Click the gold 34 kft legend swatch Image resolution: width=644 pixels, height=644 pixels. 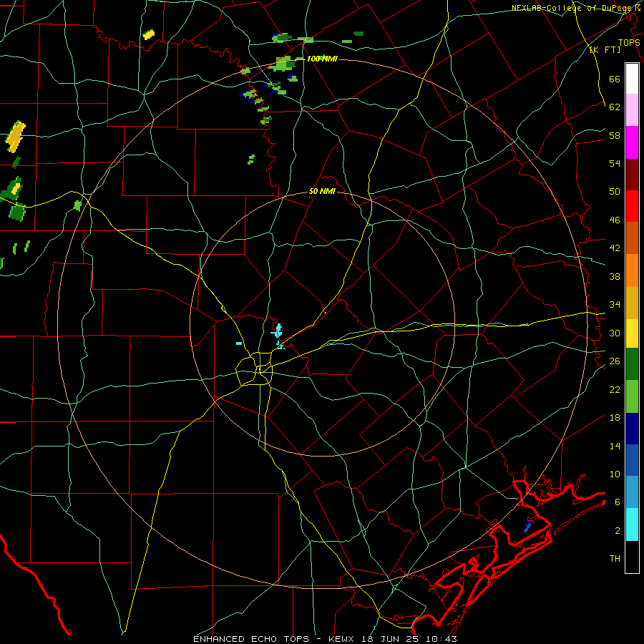point(632,303)
